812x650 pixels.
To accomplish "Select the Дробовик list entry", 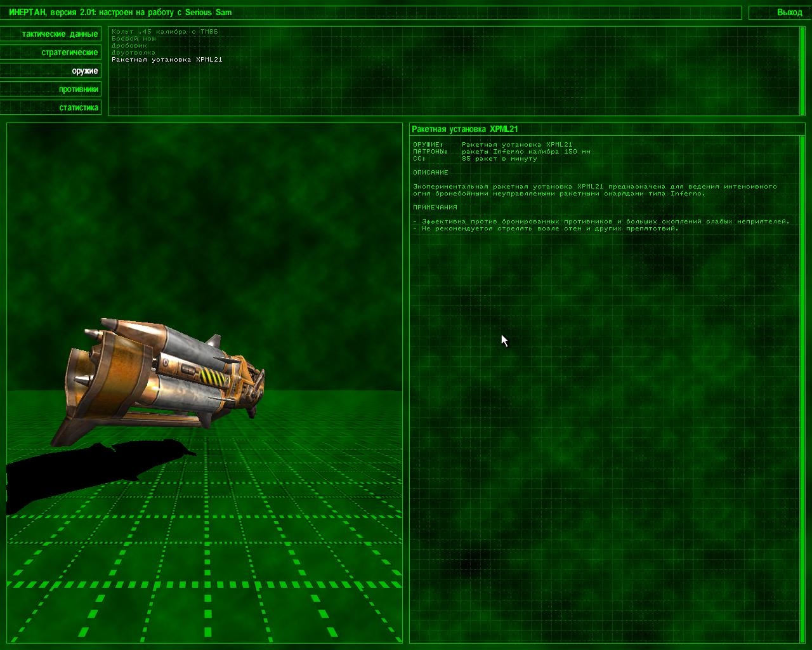I will coord(129,46).
